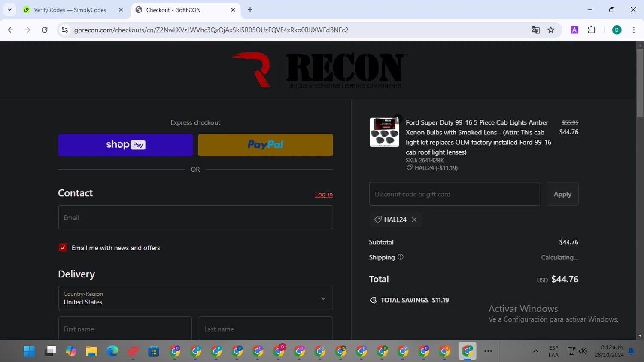Click the page vertical scrollbar
644x362 pixels.
coord(640,83)
